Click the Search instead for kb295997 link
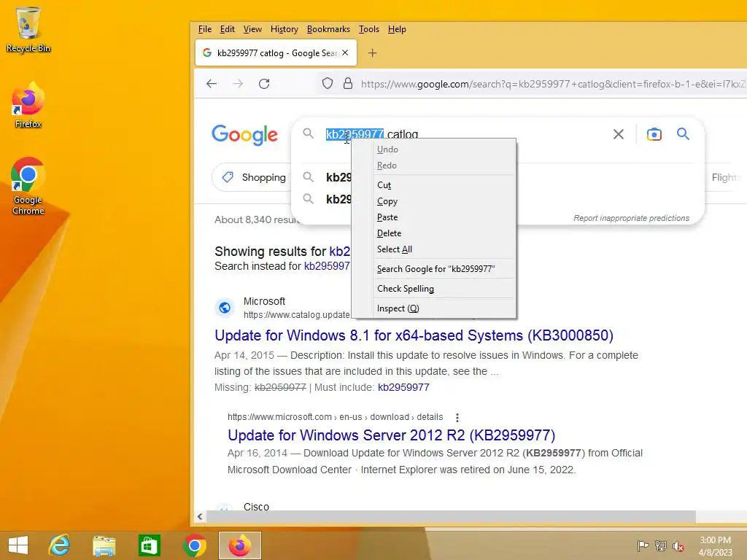This screenshot has width=747, height=560. click(327, 266)
